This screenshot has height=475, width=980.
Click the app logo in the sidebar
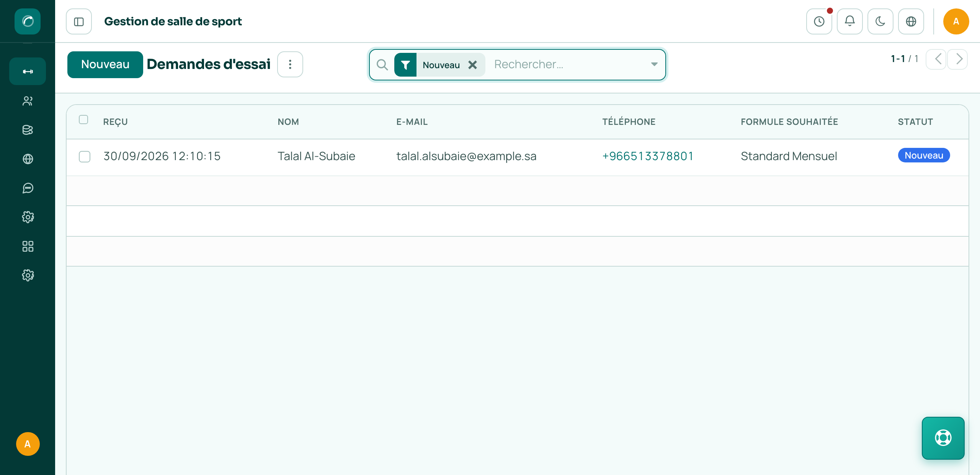point(28,21)
